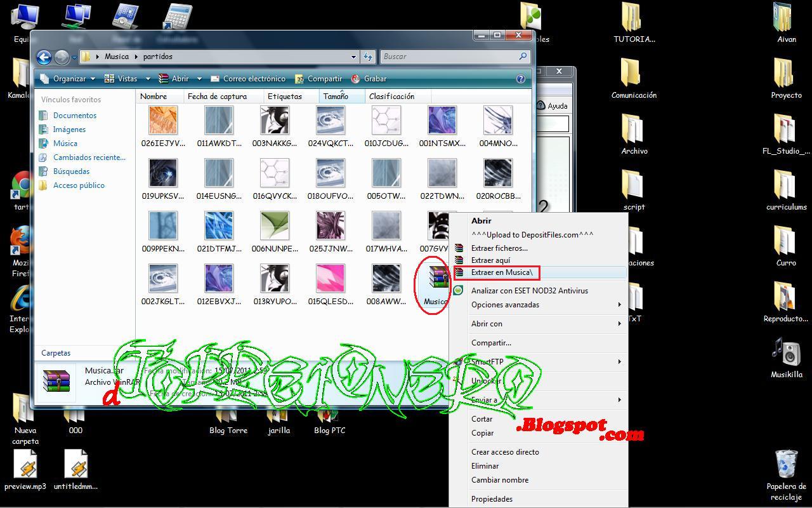The image size is (812, 508).
Task: Click Compartir in the Explorer toolbar
Action: tap(319, 79)
